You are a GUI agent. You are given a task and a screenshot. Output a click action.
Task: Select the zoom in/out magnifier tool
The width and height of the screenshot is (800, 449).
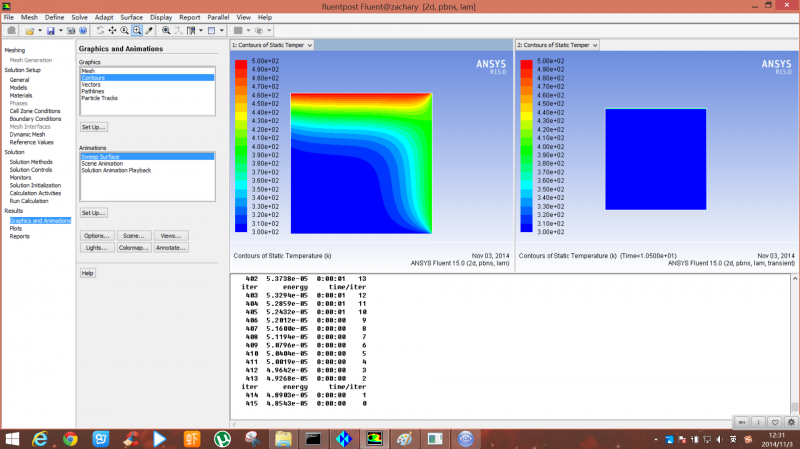tap(124, 30)
